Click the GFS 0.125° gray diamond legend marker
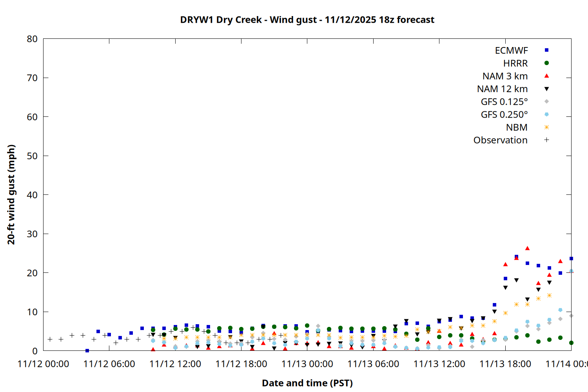 pos(546,102)
